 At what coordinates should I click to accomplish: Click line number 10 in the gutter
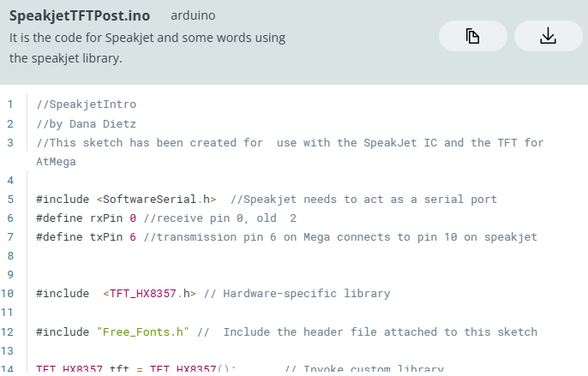pyautogui.click(x=7, y=293)
